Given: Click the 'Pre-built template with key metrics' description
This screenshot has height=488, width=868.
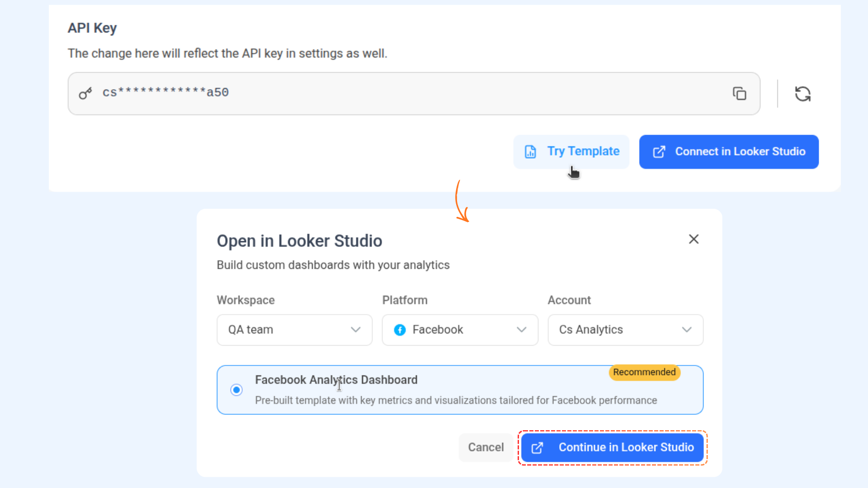Looking at the screenshot, I should coord(456,400).
